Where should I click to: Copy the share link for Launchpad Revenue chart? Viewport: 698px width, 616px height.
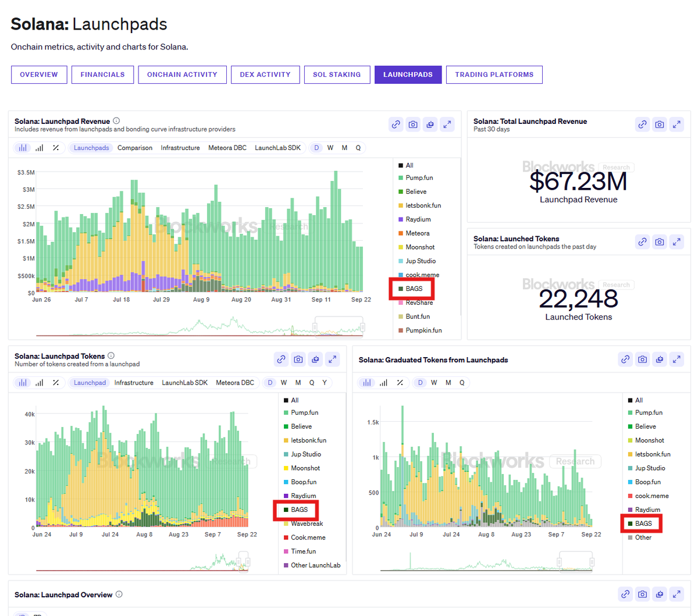pos(396,124)
